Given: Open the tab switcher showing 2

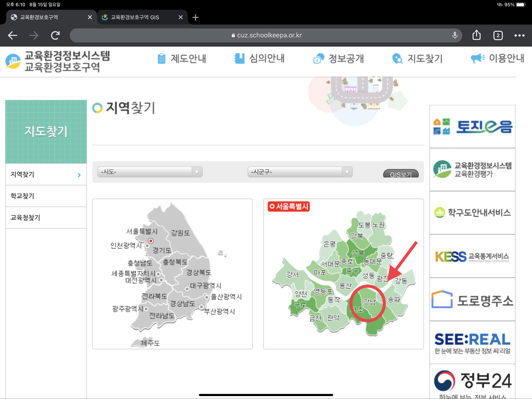Looking at the screenshot, I should click(498, 35).
